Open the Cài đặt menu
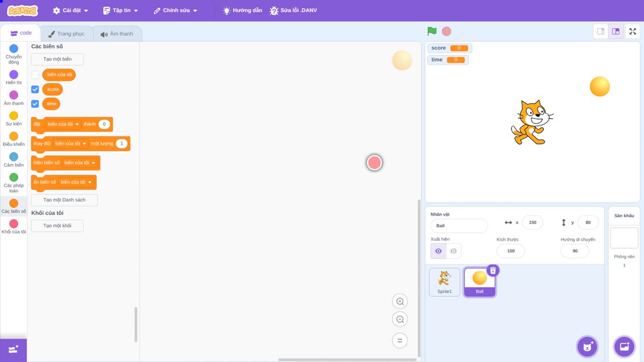 coord(71,11)
